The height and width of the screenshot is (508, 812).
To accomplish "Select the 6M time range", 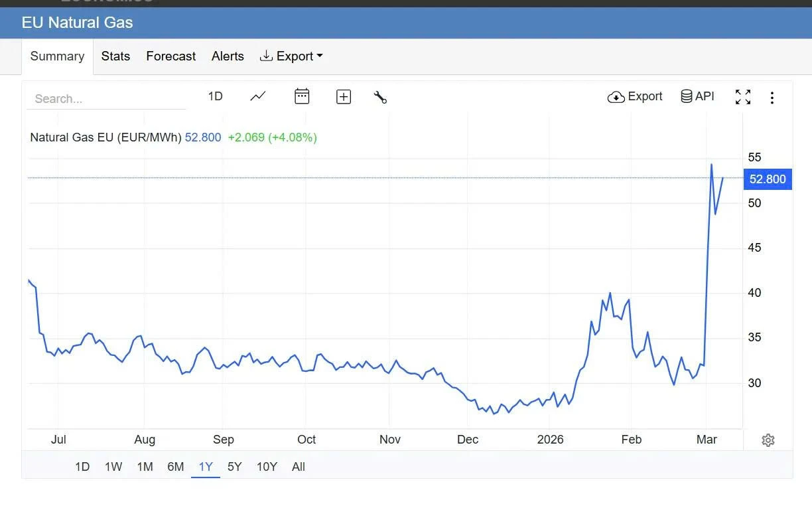I will point(176,467).
